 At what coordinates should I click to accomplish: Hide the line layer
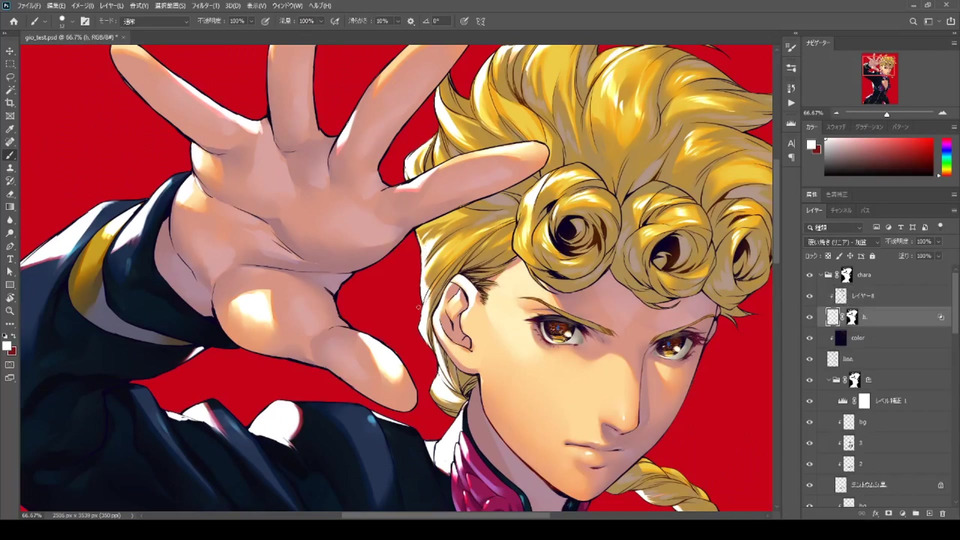tap(809, 359)
